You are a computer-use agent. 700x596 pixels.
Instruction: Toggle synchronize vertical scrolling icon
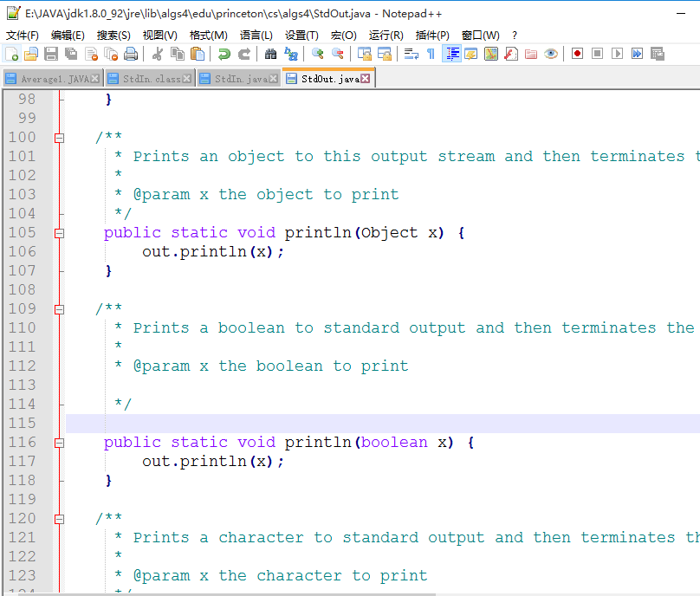[364, 54]
